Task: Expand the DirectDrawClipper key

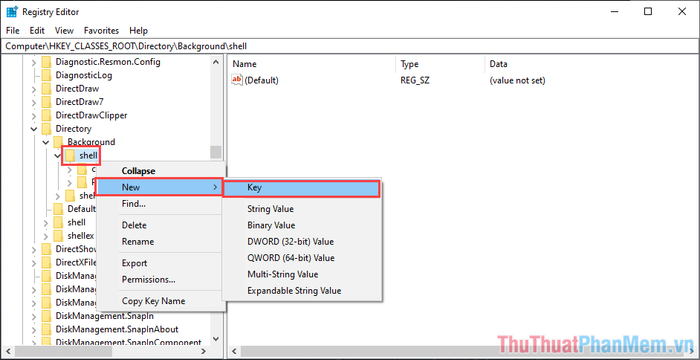Action: 34,116
